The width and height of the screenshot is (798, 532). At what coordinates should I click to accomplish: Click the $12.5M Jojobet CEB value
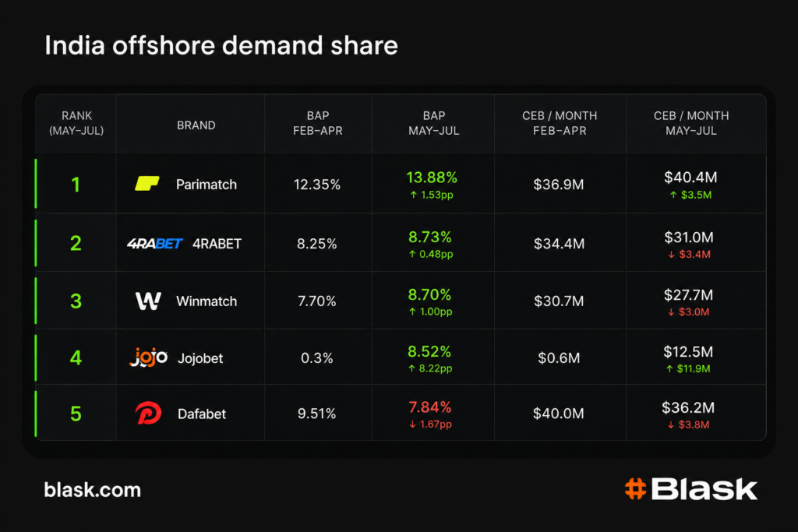(688, 351)
